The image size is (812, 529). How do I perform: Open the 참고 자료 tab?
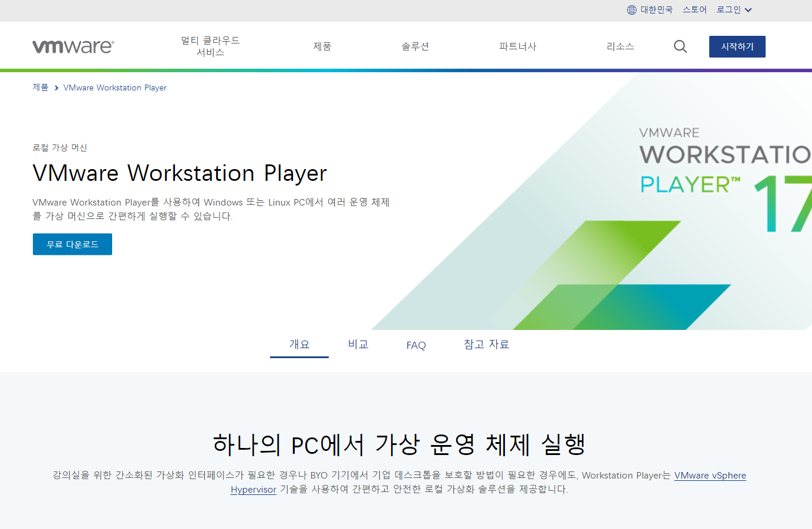pyautogui.click(x=487, y=345)
